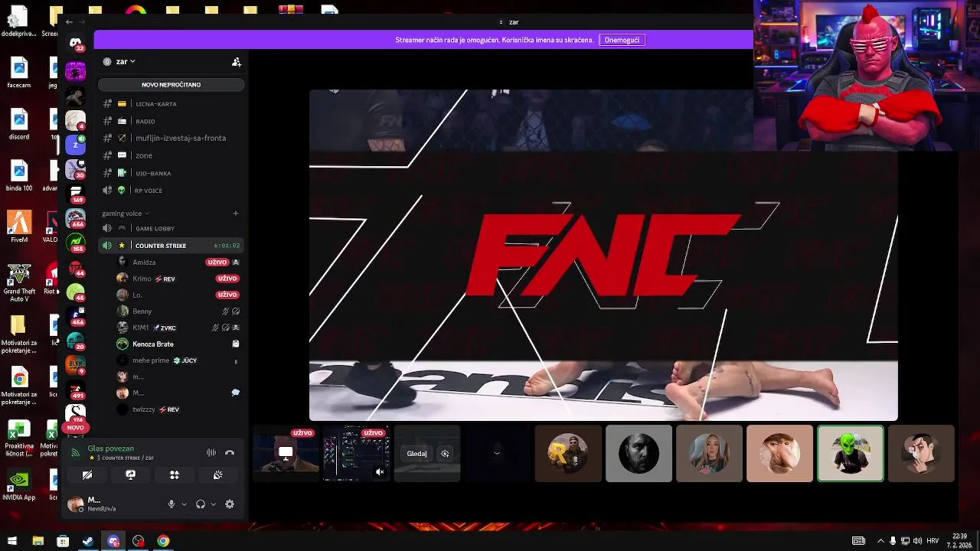Open the LICNA-KARTA channel
This screenshot has width=980, height=551.
[x=171, y=103]
